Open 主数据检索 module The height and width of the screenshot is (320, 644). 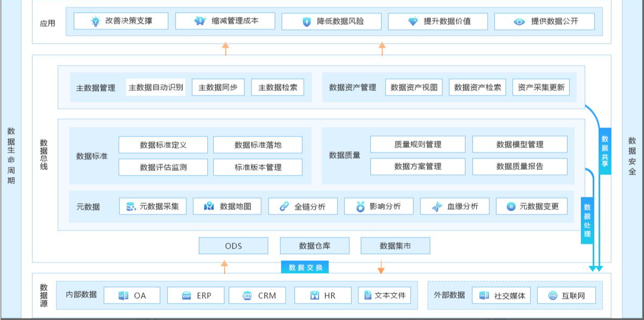coord(278,87)
